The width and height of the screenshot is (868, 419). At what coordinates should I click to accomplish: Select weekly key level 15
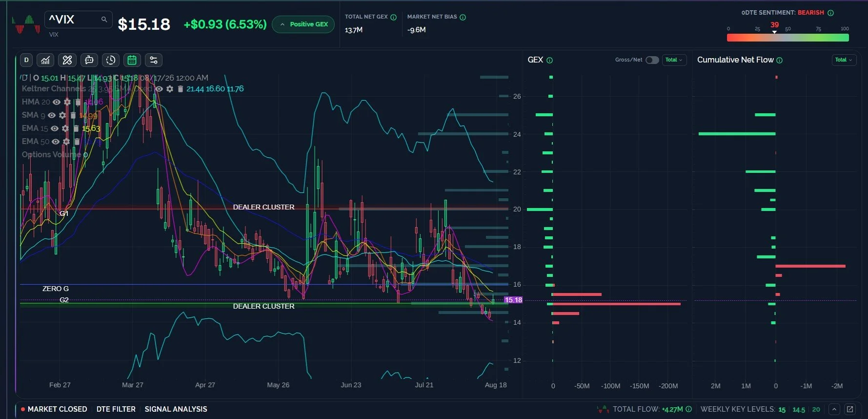pyautogui.click(x=782, y=410)
